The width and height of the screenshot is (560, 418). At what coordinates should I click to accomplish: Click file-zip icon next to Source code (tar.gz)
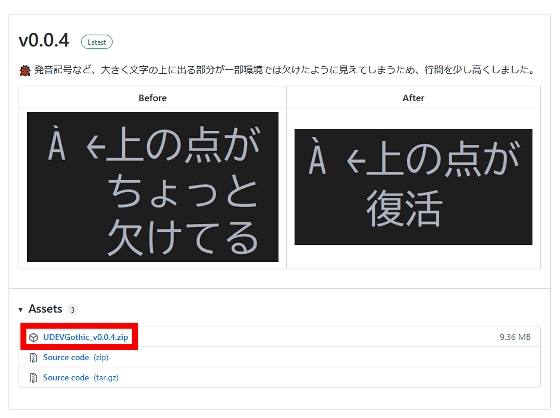[33, 378]
